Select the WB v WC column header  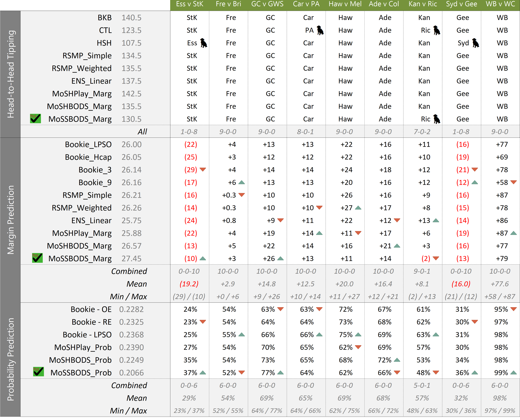[500, 4]
